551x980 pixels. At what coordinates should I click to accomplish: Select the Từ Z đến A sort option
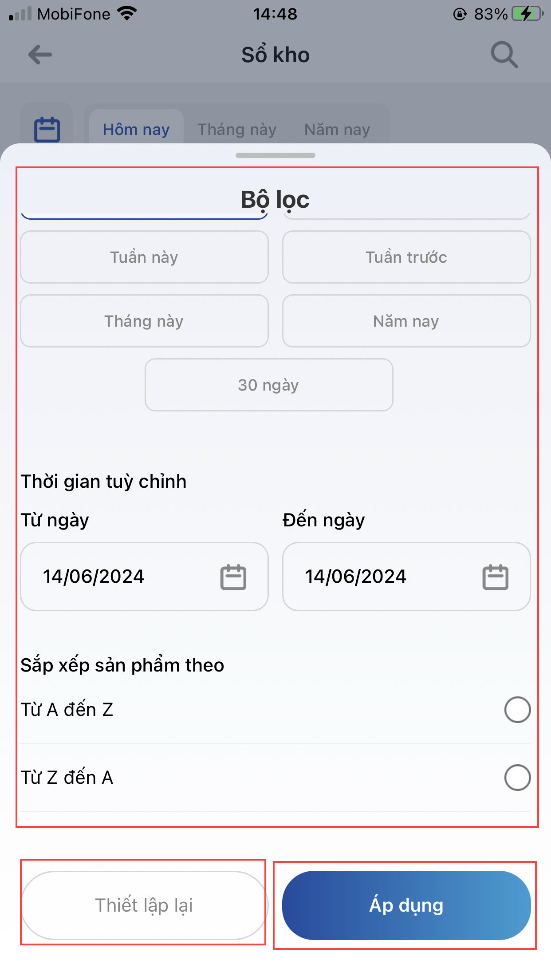[x=517, y=778]
